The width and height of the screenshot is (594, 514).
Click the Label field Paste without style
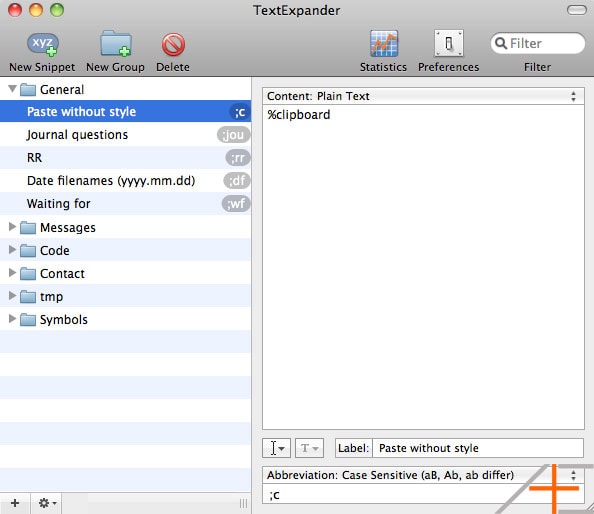point(478,448)
